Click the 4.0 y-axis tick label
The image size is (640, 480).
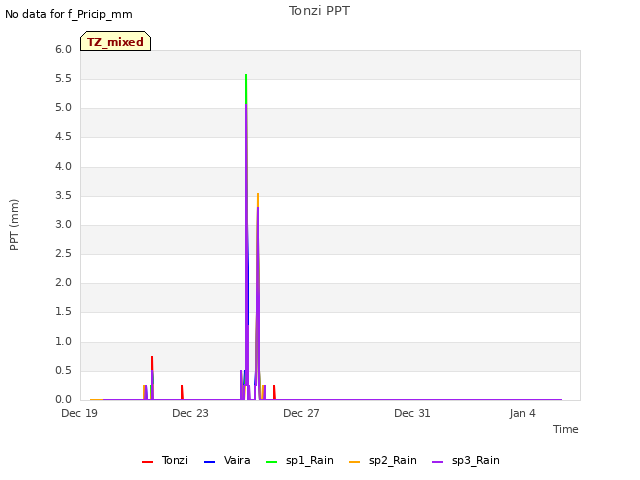tap(63, 167)
